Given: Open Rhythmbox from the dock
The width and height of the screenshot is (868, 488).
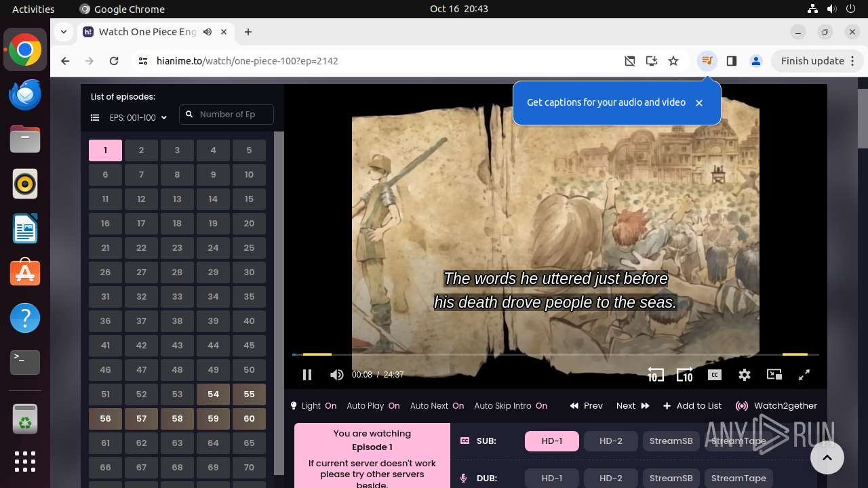Looking at the screenshot, I should 25,184.
